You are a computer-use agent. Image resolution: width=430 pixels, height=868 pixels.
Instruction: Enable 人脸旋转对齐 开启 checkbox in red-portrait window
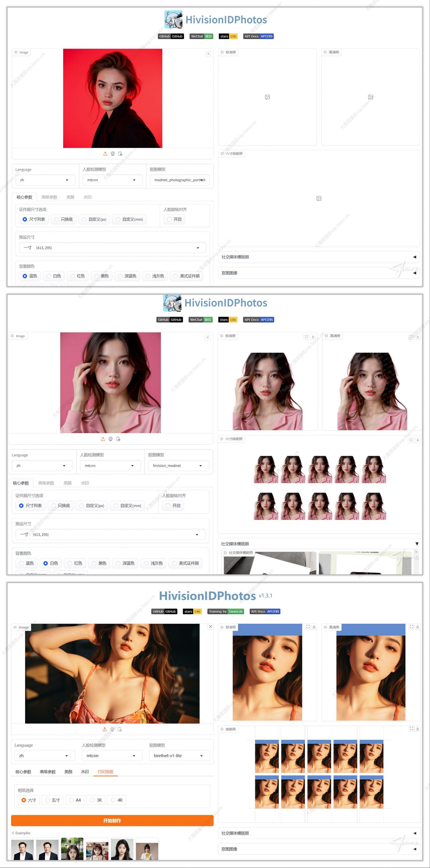174,219
